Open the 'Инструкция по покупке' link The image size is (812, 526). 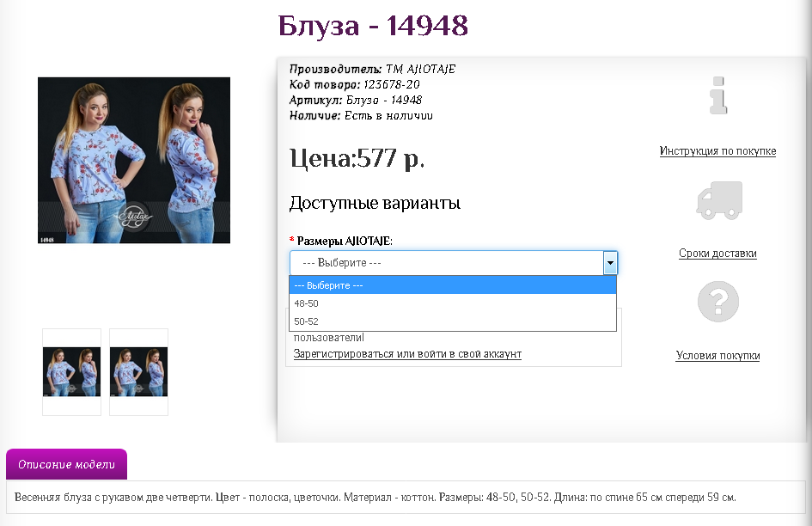pyautogui.click(x=717, y=151)
